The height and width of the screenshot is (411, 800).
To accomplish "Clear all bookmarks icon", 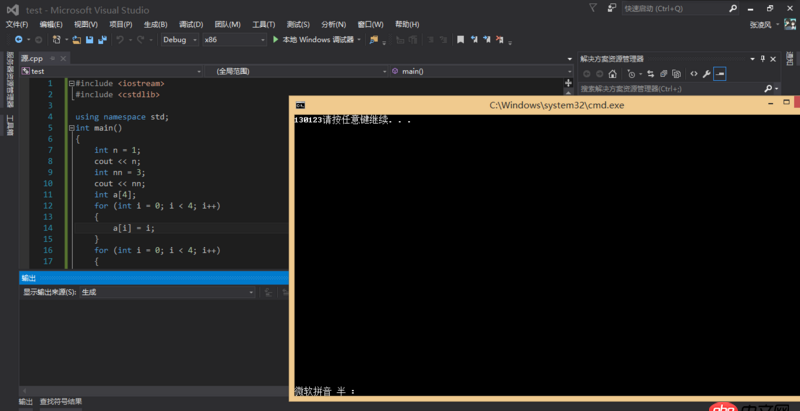I will click(x=499, y=40).
